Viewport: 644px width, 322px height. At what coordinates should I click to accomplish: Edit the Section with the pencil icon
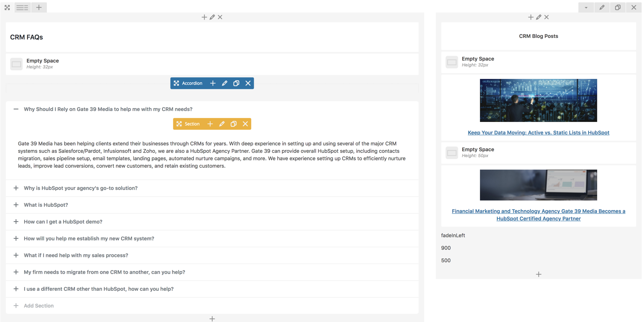[222, 124]
